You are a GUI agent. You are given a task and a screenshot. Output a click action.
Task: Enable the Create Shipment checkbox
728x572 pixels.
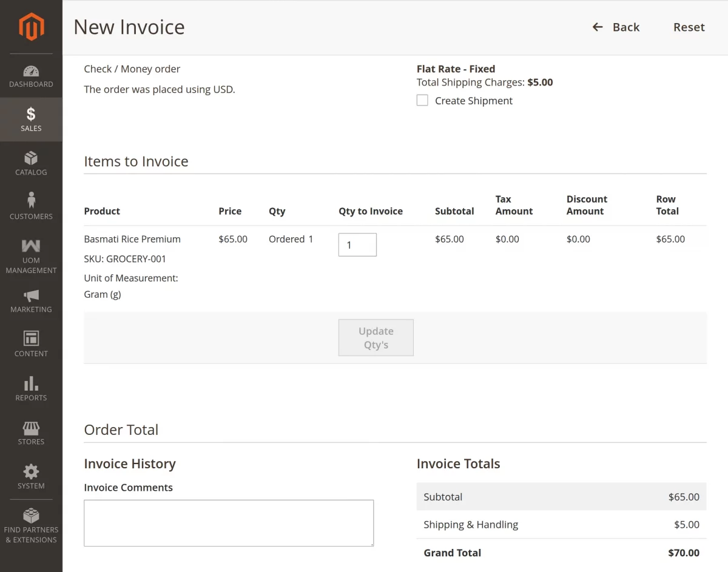pyautogui.click(x=422, y=100)
